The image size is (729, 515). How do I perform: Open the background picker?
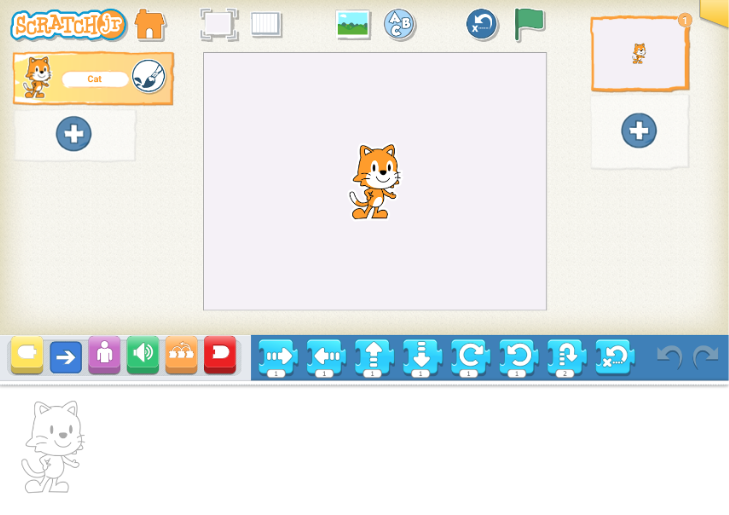(353, 25)
